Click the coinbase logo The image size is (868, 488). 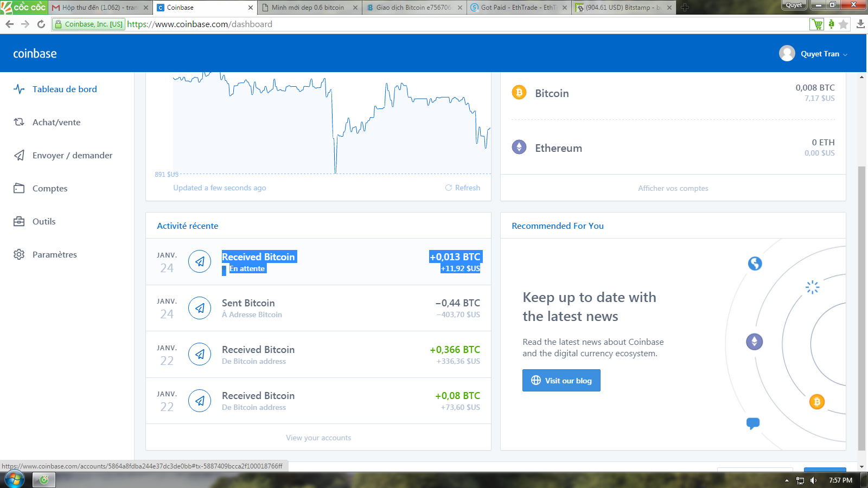click(35, 53)
